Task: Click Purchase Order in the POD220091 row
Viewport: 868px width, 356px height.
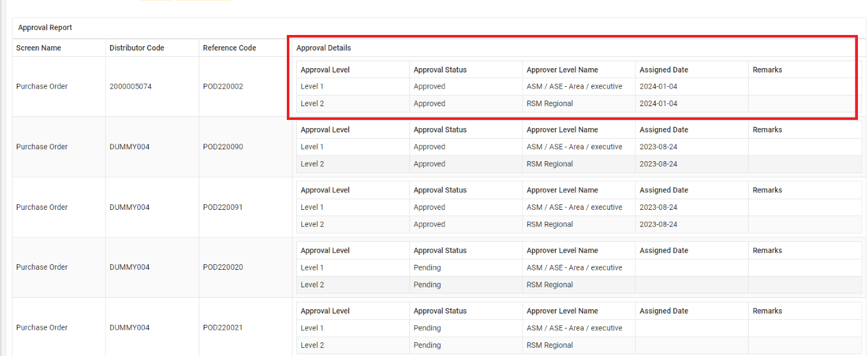Action: click(x=42, y=207)
